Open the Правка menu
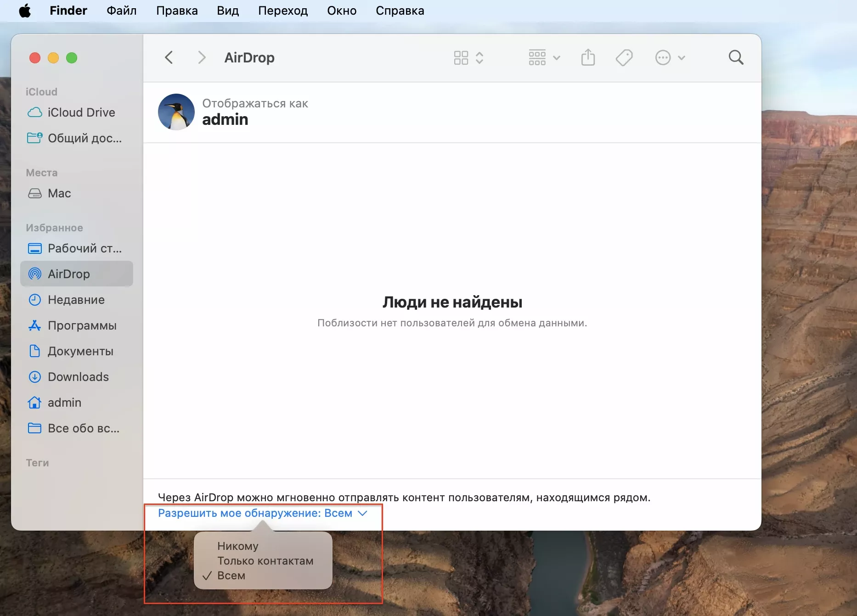The height and width of the screenshot is (616, 857). [177, 10]
